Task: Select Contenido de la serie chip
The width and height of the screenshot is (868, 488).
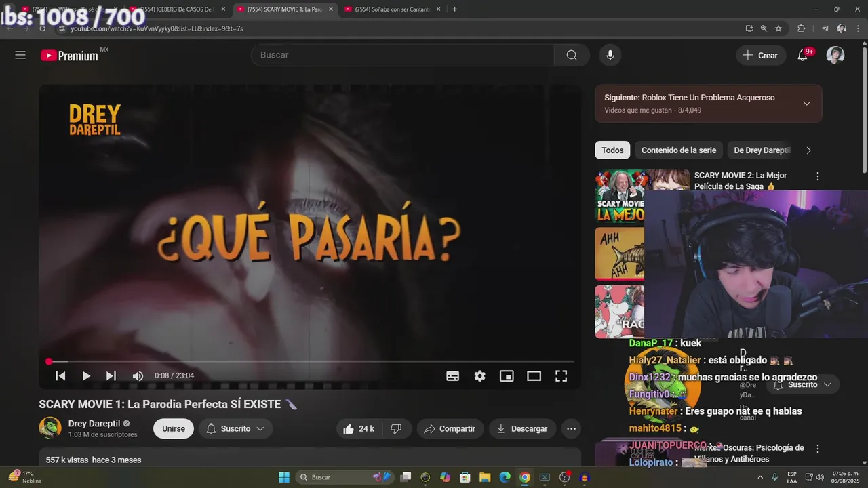Action: pos(679,150)
